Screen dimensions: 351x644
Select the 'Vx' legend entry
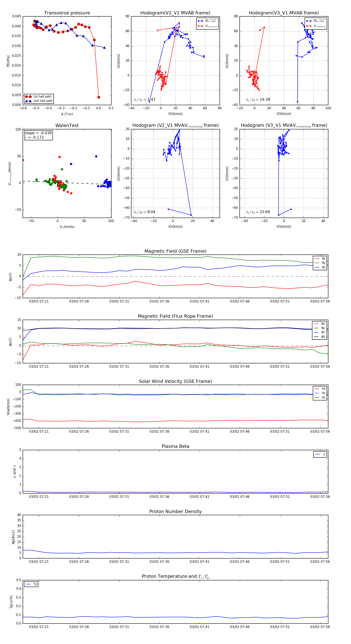click(320, 389)
